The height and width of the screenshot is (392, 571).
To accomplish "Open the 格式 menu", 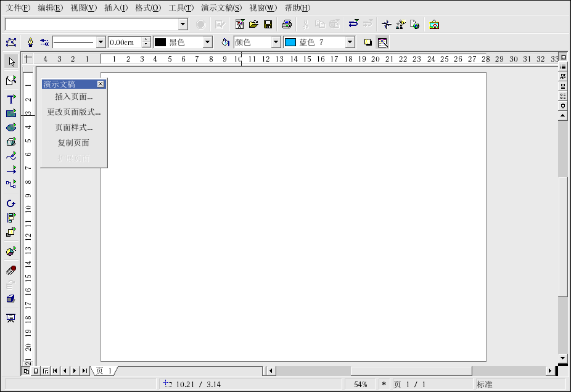I will tap(148, 8).
